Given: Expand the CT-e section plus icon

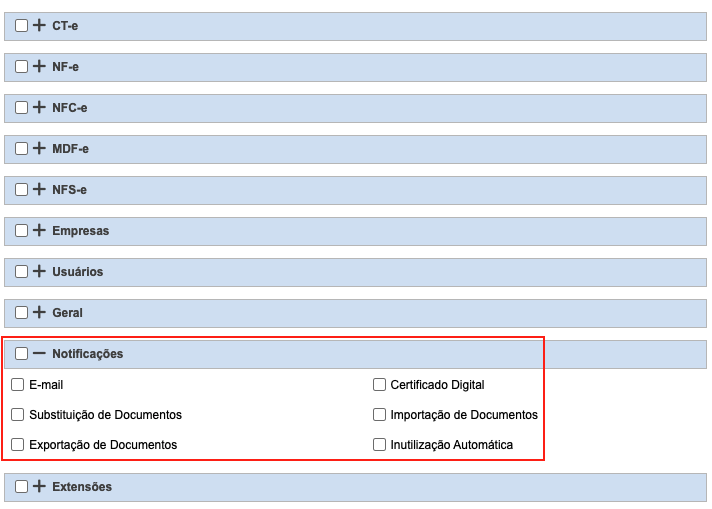Looking at the screenshot, I should pyautogui.click(x=40, y=26).
